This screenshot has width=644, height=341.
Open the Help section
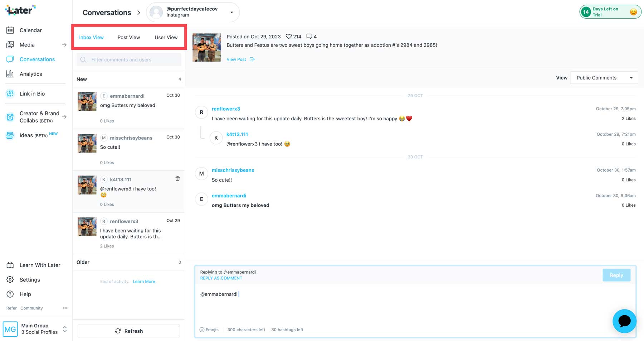[x=25, y=294]
